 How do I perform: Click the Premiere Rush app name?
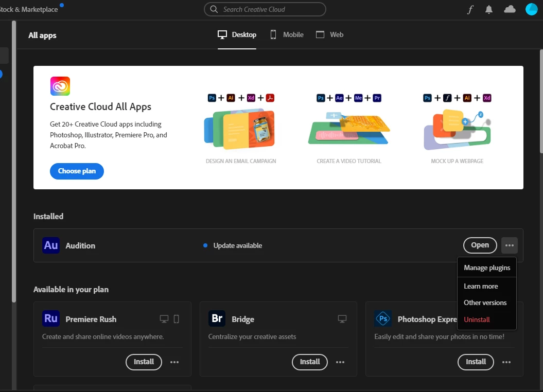tap(91, 319)
